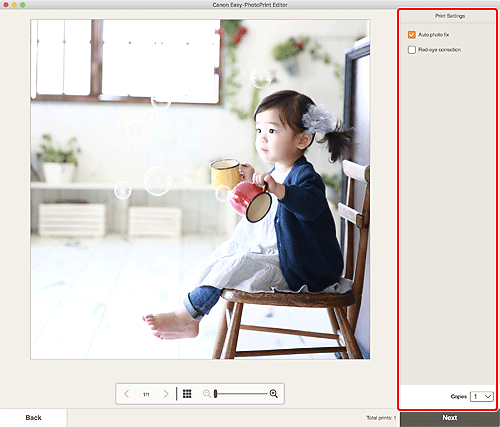Click the green full-screen window button

pyautogui.click(x=22, y=5)
